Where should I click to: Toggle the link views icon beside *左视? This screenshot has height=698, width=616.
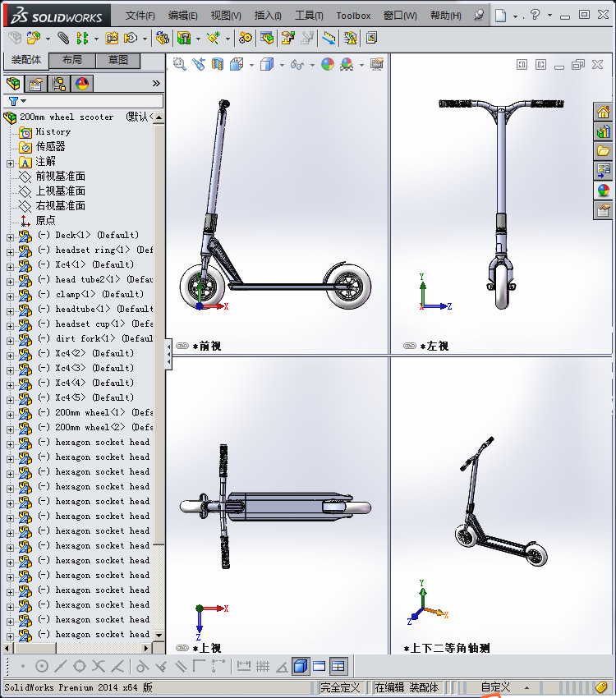tap(410, 346)
